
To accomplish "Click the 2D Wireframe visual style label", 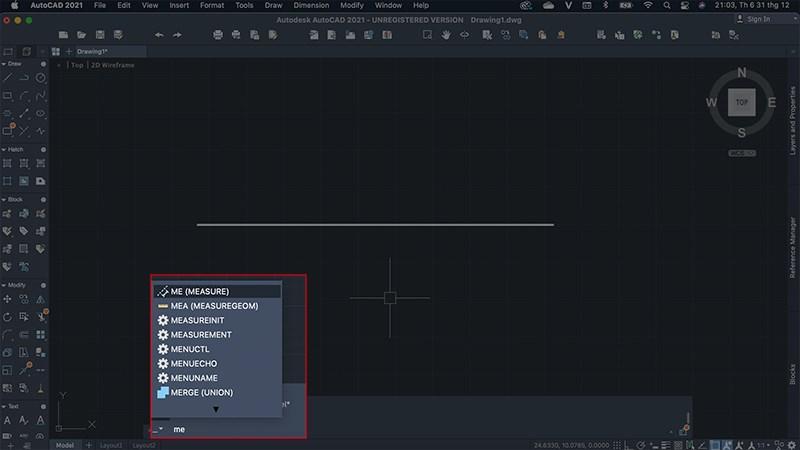I will tap(113, 65).
